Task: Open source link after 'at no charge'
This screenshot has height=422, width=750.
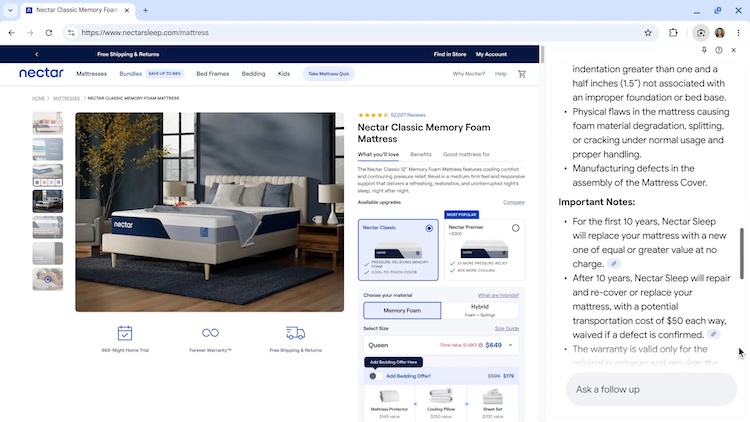Action: (614, 264)
